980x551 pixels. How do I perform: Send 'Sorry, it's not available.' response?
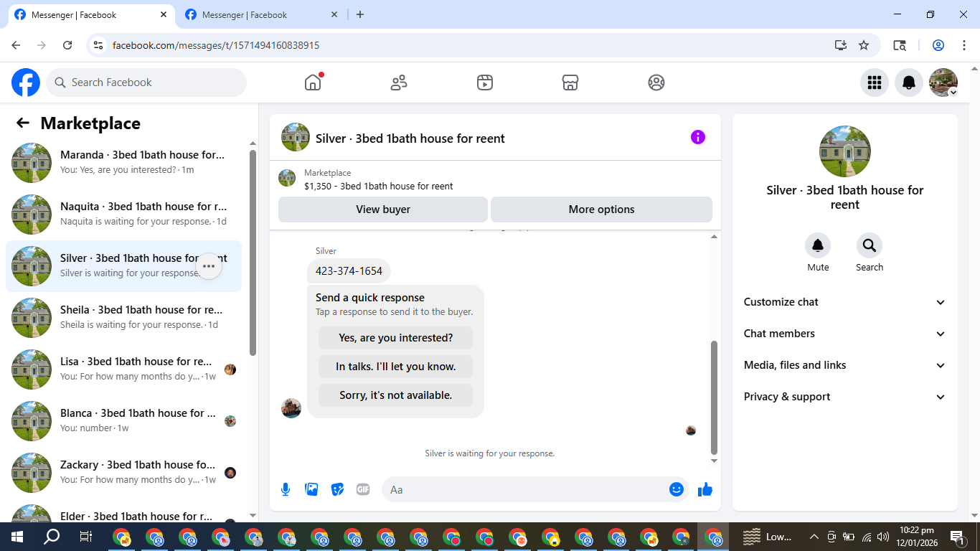pos(395,395)
